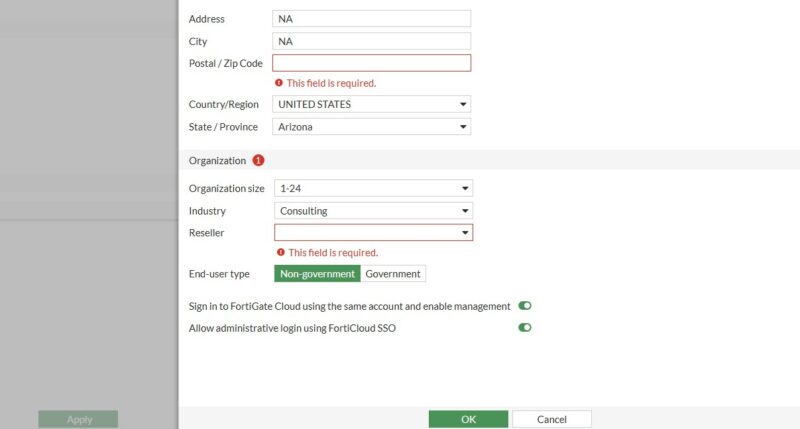Image resolution: width=800 pixels, height=429 pixels.
Task: Toggle FortiCloud SSO administrative login switch
Action: [525, 327]
